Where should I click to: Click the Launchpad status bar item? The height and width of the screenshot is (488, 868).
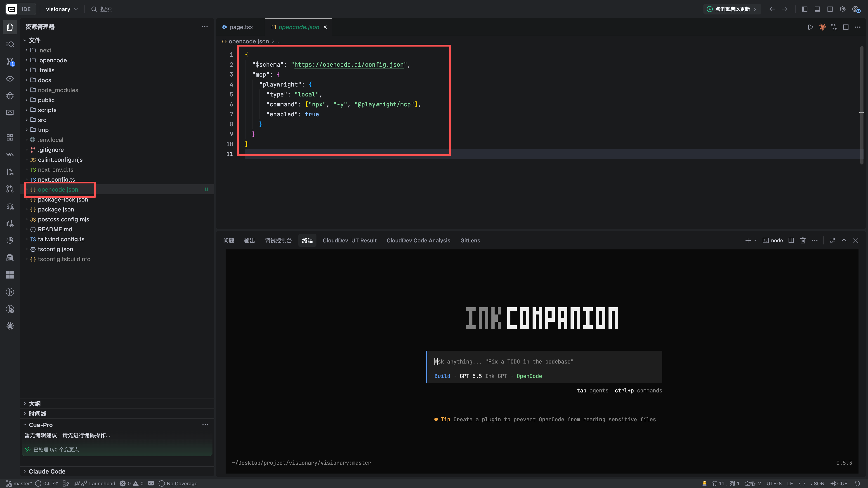click(x=98, y=483)
